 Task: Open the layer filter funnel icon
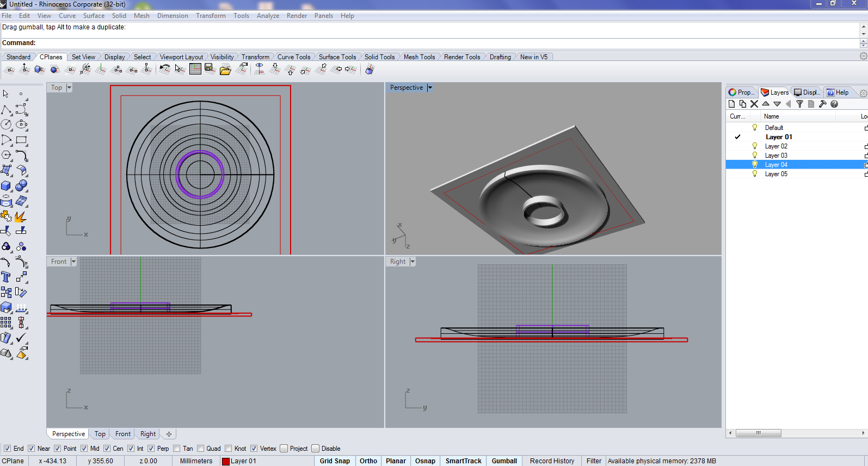(x=799, y=104)
